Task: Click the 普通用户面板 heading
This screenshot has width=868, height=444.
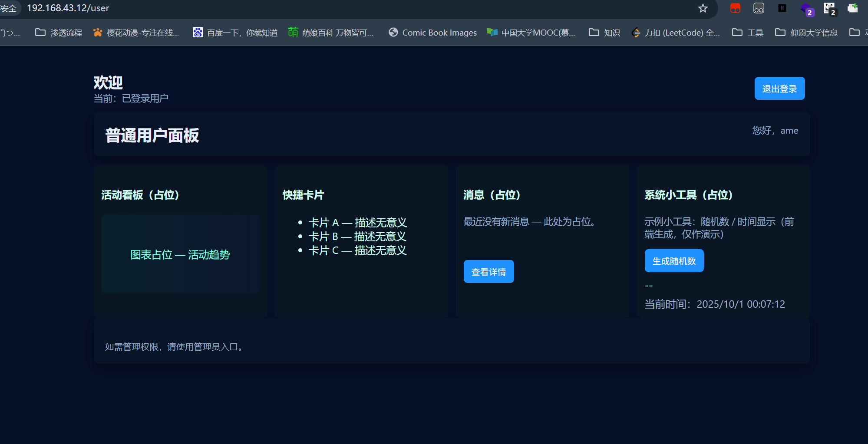Action: [x=152, y=135]
